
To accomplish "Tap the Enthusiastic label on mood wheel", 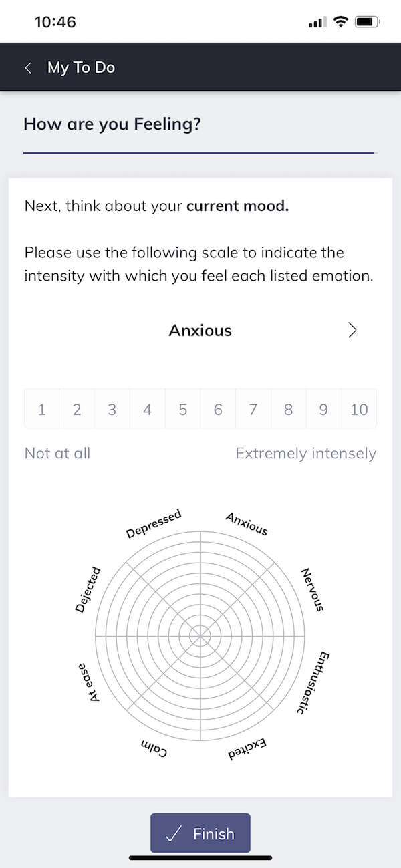I will (x=312, y=683).
